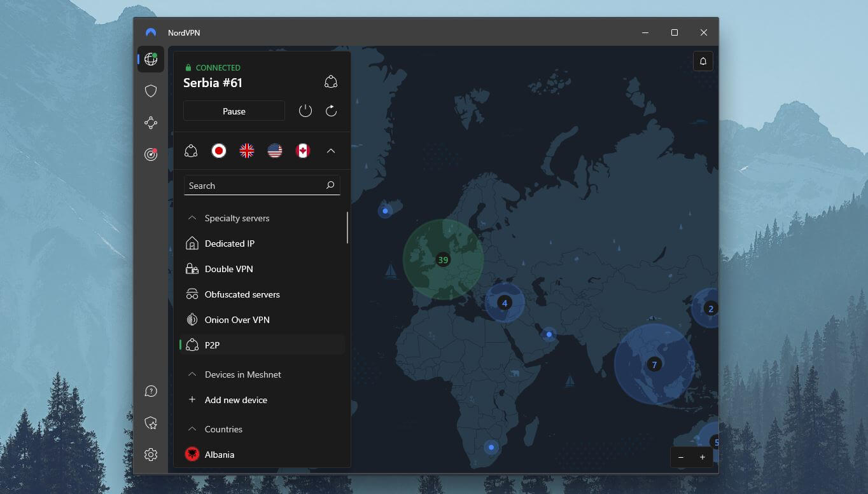Click the CONNECTED status label

(x=218, y=67)
